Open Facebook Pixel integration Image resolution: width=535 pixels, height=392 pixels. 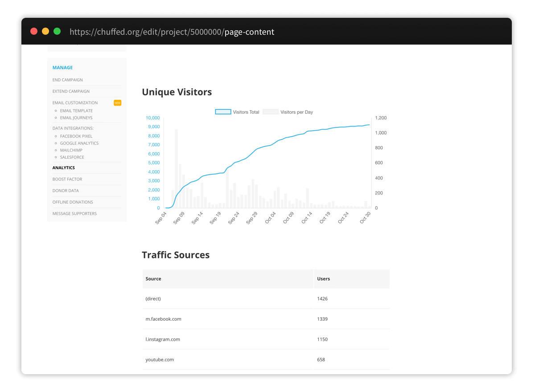[76, 136]
